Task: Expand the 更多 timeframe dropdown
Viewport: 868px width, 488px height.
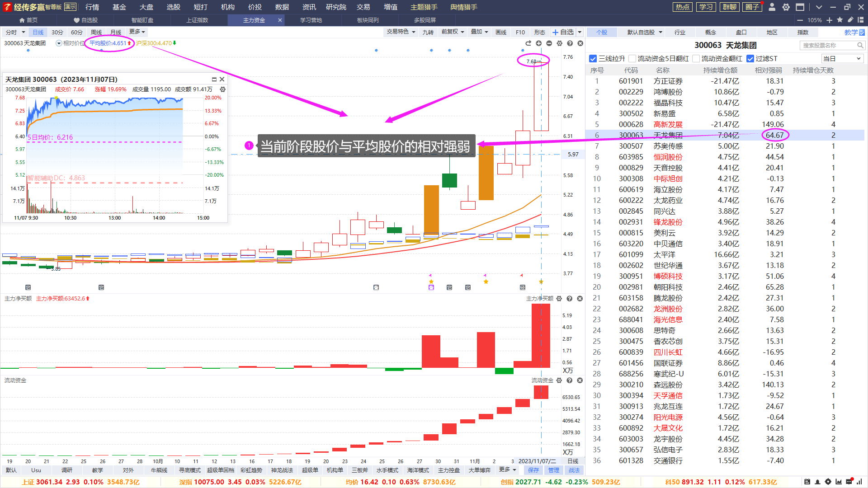Action: tap(137, 32)
